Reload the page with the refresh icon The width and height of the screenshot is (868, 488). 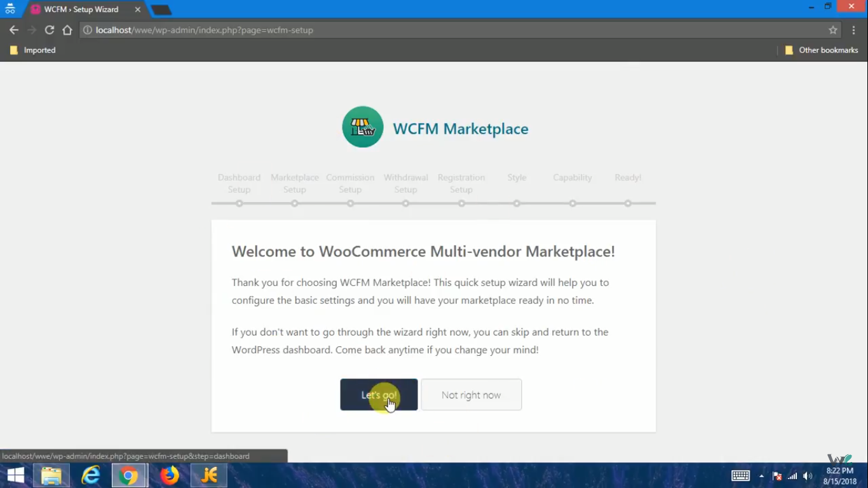(49, 30)
